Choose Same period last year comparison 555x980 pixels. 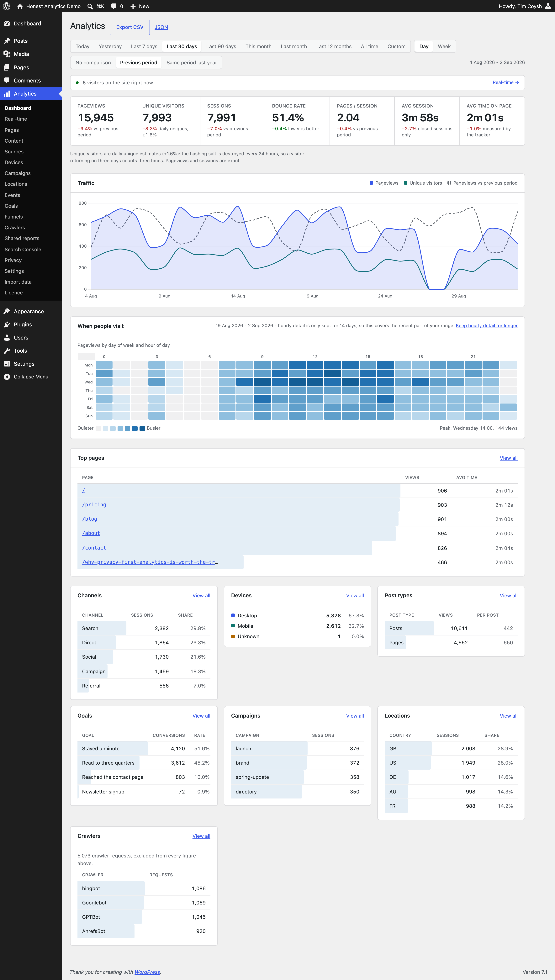tap(192, 62)
